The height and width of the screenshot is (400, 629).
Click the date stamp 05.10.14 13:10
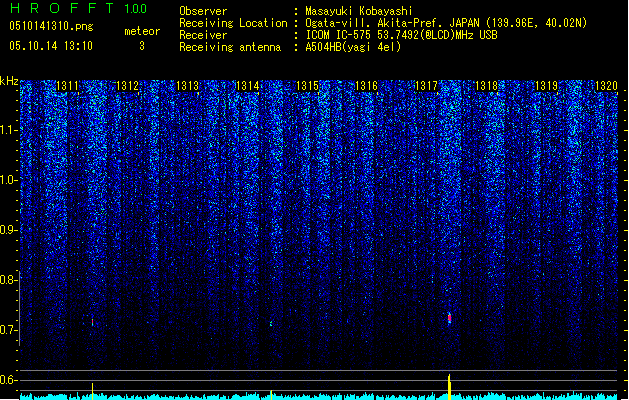(x=51, y=46)
